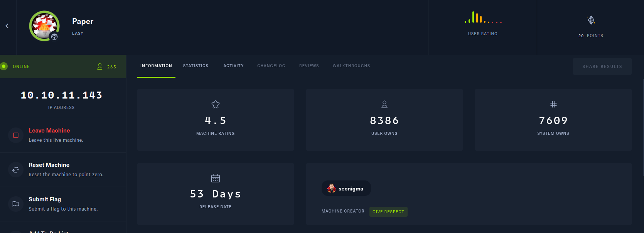This screenshot has height=233, width=644.
Task: Click the user rating bar chart
Action: (x=483, y=17)
